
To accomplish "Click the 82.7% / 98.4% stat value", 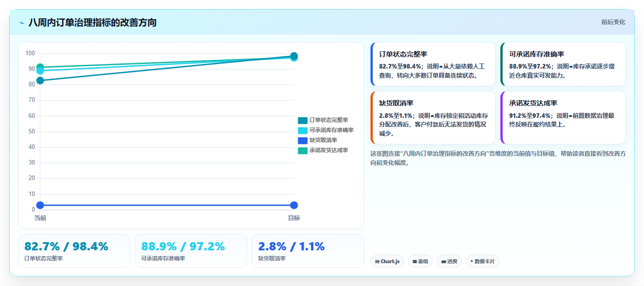I will pos(66,247).
